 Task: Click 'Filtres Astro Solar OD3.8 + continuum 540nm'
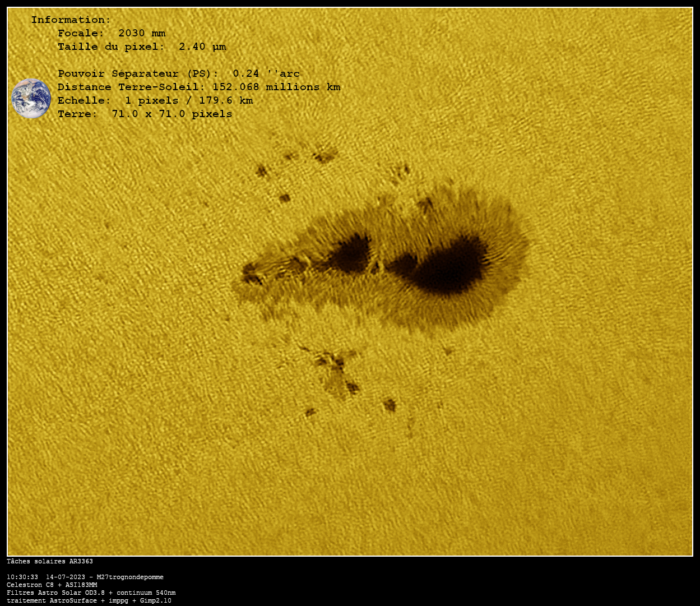[x=91, y=593]
